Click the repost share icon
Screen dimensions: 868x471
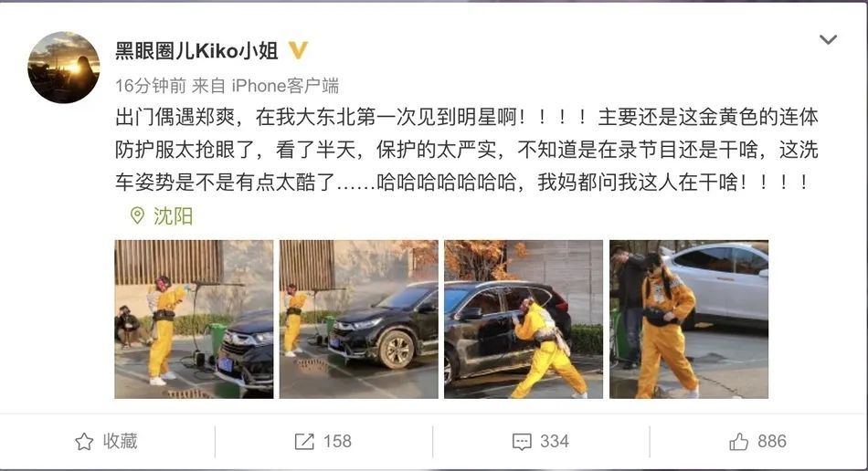tap(304, 441)
